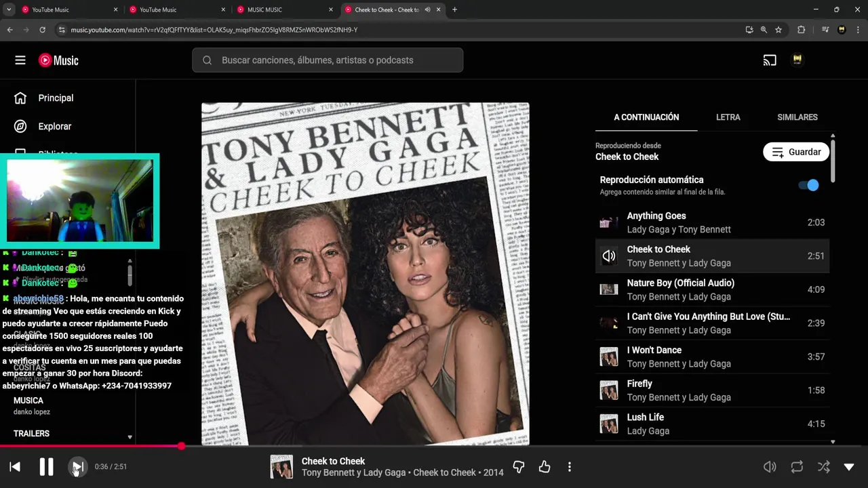Play I Won't Dance from the queue
This screenshot has width=868, height=488.
tap(712, 357)
